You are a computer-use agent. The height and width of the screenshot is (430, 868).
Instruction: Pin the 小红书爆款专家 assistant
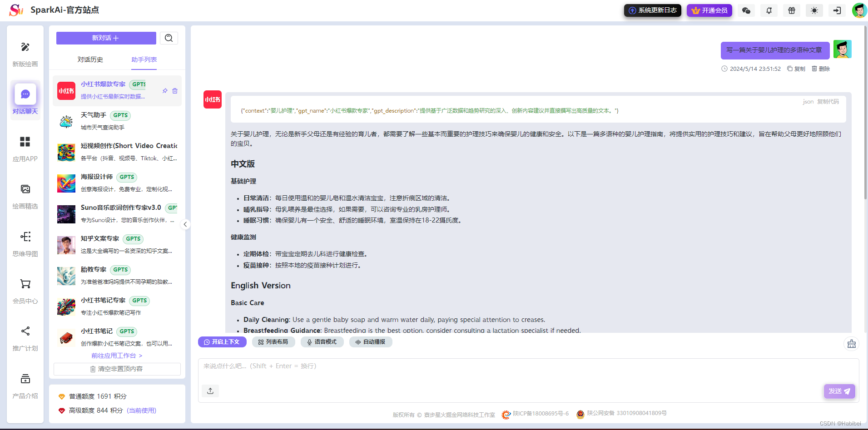(x=165, y=91)
